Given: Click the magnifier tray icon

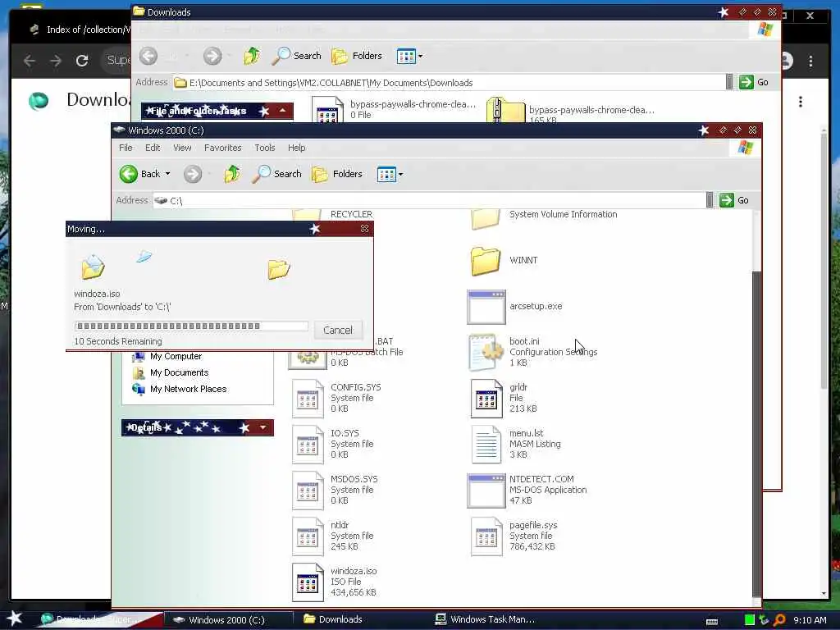Looking at the screenshot, I should (x=780, y=620).
